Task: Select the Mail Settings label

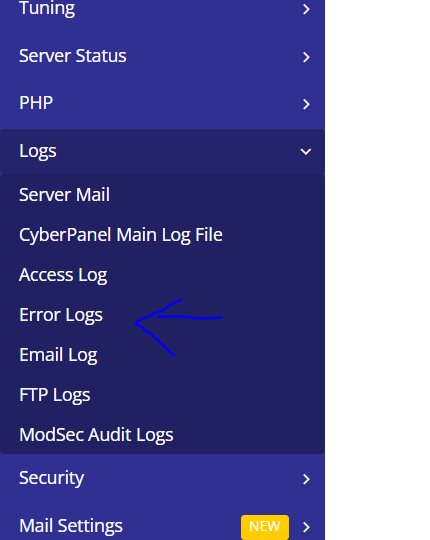Action: [71, 526]
